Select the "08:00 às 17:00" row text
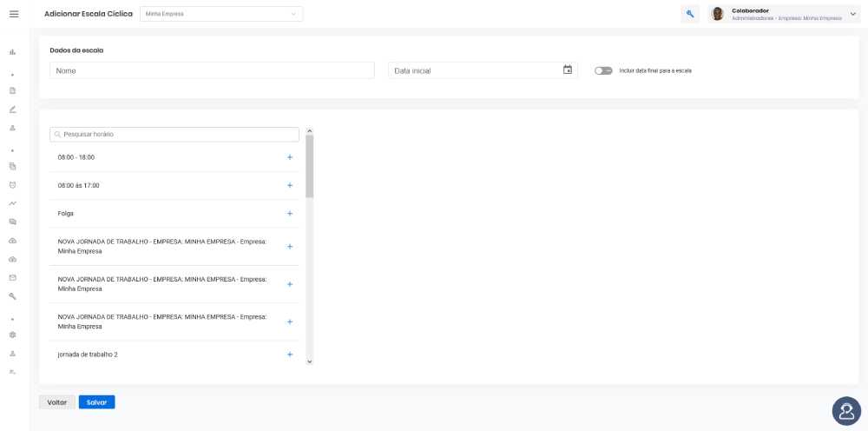 click(x=79, y=186)
